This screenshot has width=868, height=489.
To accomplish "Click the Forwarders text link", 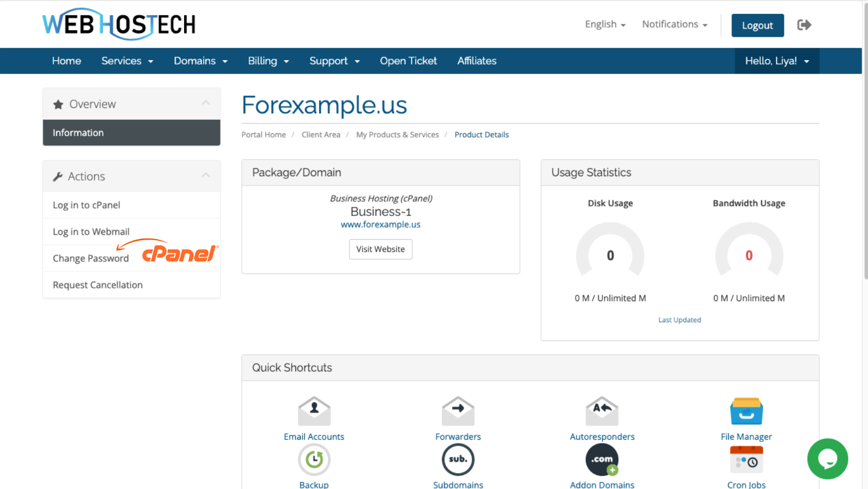I will tap(458, 437).
